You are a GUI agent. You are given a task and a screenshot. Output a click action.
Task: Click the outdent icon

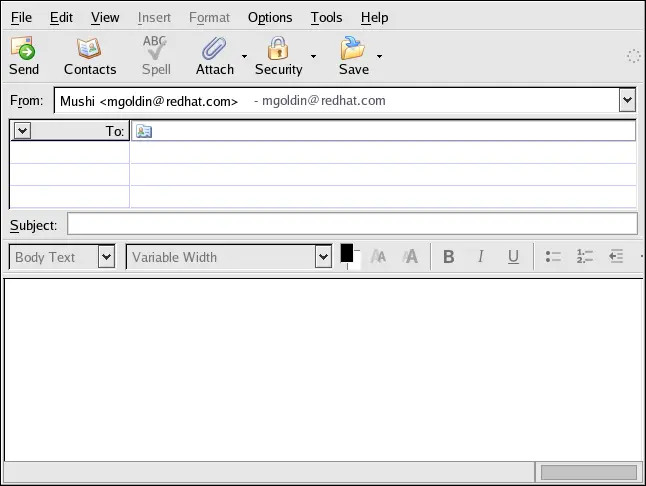coord(616,257)
